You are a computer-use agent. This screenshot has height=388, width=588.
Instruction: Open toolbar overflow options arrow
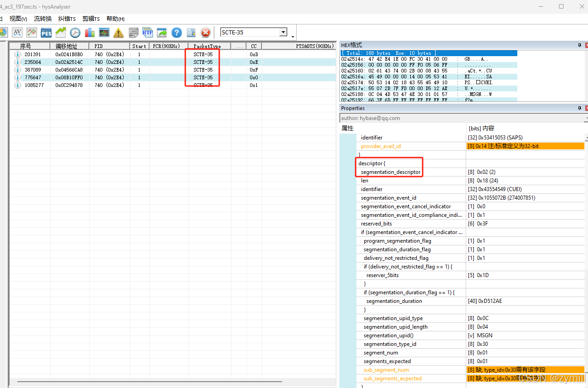[293, 36]
